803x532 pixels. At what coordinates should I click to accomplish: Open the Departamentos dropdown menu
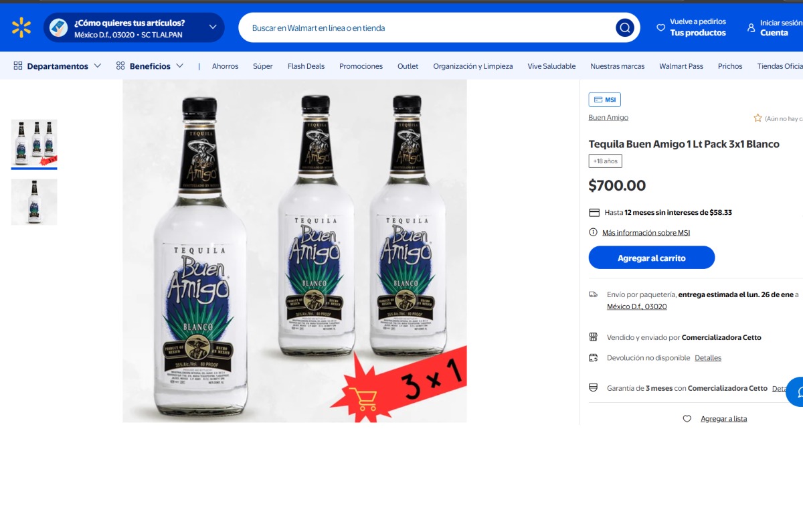[58, 66]
